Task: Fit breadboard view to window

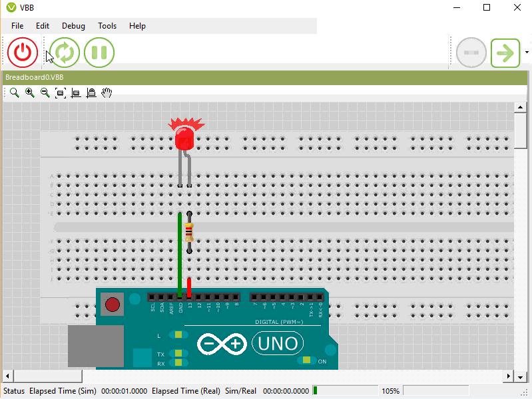Action: pyautogui.click(x=61, y=92)
